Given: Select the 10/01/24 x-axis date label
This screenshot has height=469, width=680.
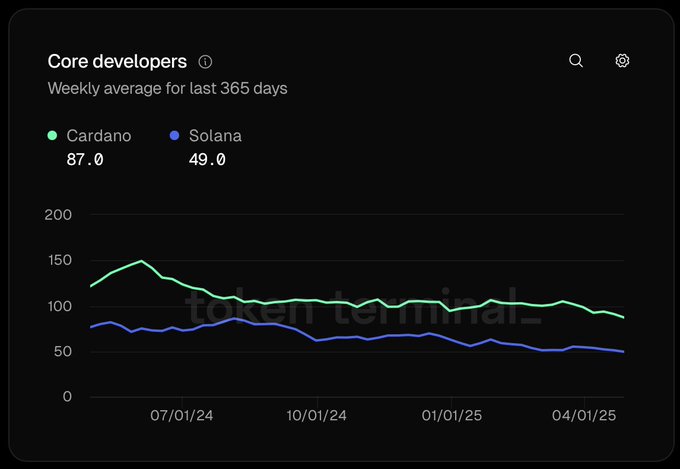Looking at the screenshot, I should coord(317,414).
